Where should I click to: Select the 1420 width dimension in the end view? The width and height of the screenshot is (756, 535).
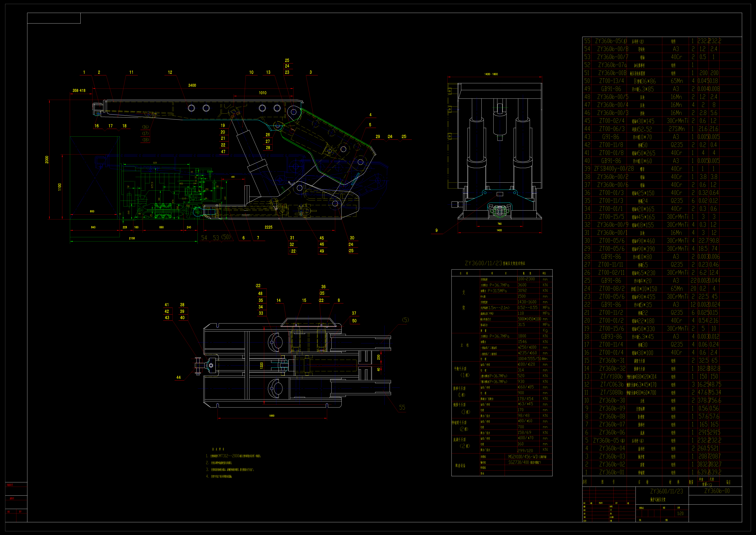[499, 230]
